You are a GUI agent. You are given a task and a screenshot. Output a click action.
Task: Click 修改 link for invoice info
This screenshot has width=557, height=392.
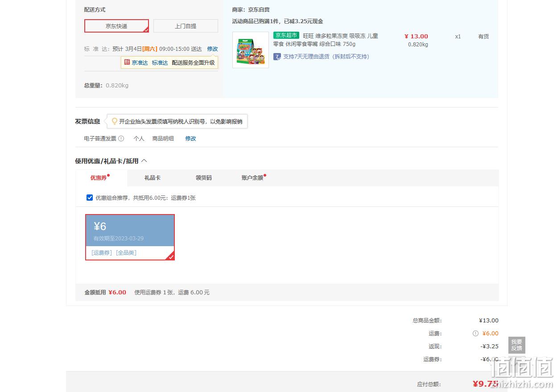190,139
